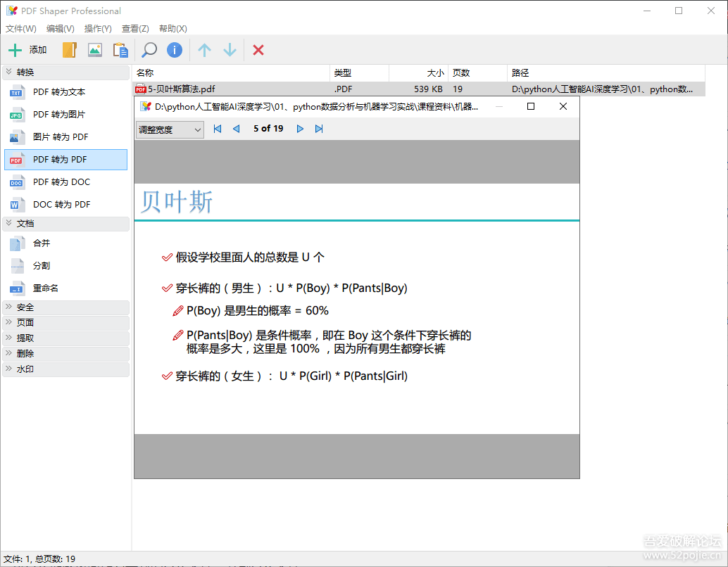Maximize the preview window
728x567 pixels.
[531, 106]
